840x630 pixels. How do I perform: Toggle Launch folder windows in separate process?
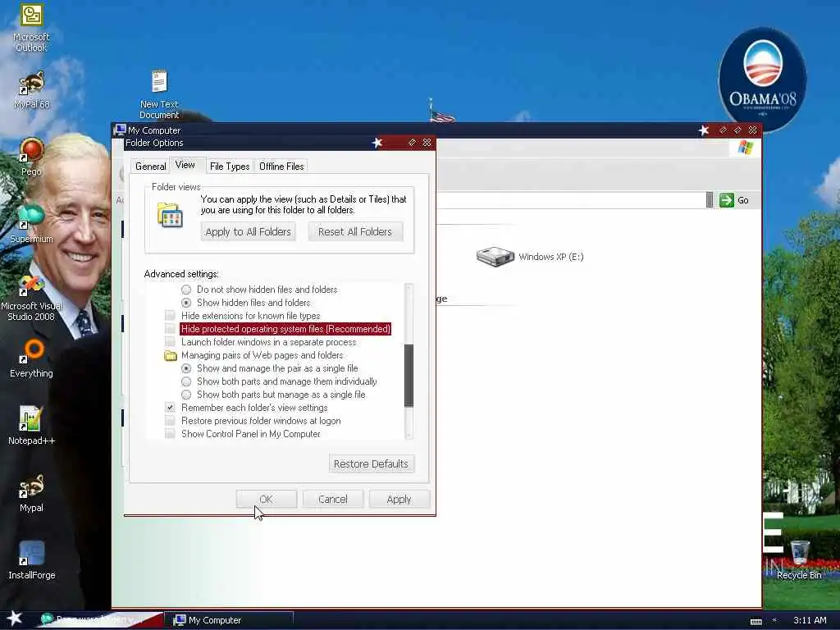click(x=170, y=342)
